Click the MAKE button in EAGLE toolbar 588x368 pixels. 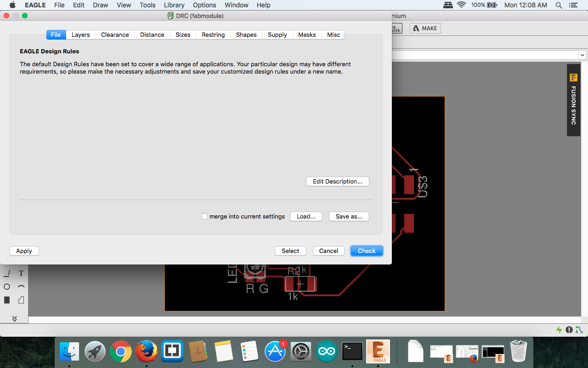[425, 29]
